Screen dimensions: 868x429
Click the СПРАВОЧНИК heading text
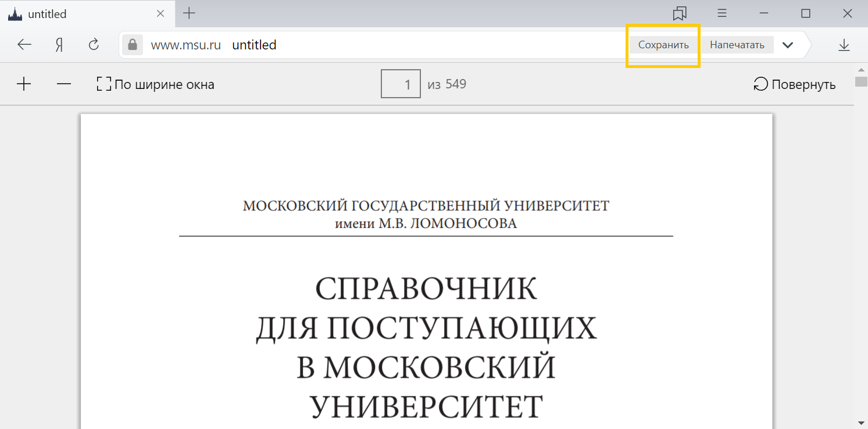(426, 289)
